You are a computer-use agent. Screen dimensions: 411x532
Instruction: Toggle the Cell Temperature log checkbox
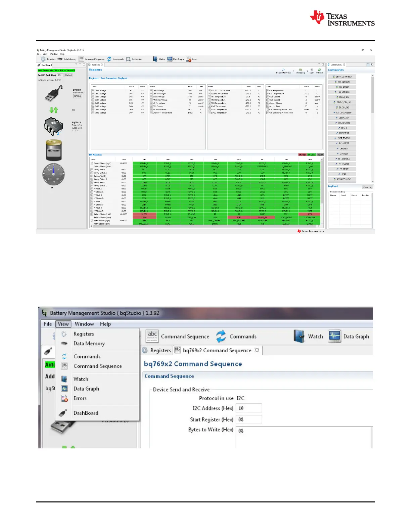click(x=268, y=90)
